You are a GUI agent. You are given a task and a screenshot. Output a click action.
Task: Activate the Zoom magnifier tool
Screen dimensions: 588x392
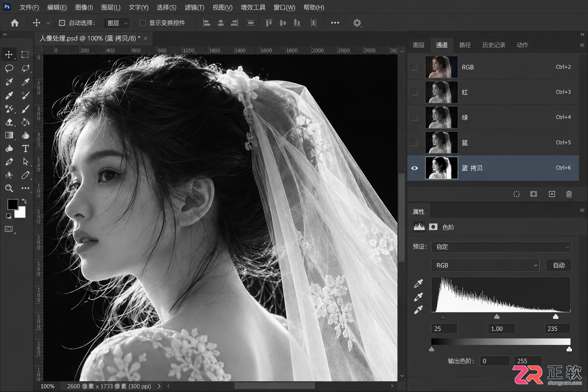pos(9,188)
